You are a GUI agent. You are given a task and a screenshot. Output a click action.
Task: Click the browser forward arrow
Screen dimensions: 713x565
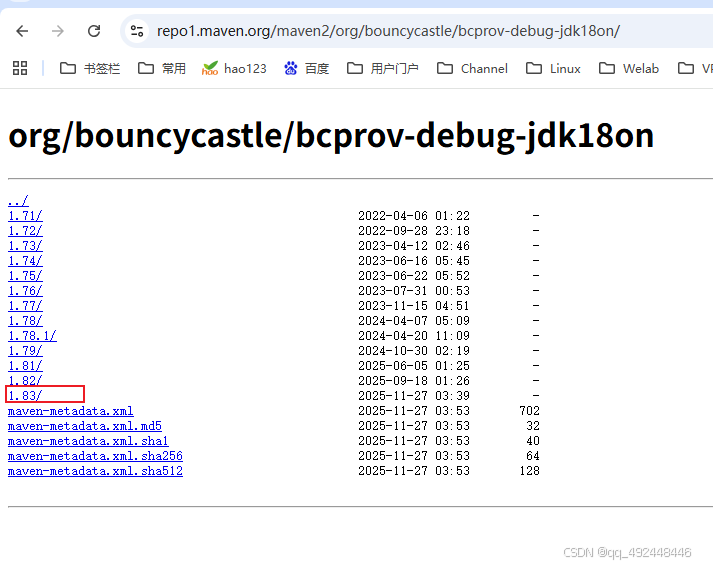pos(58,31)
